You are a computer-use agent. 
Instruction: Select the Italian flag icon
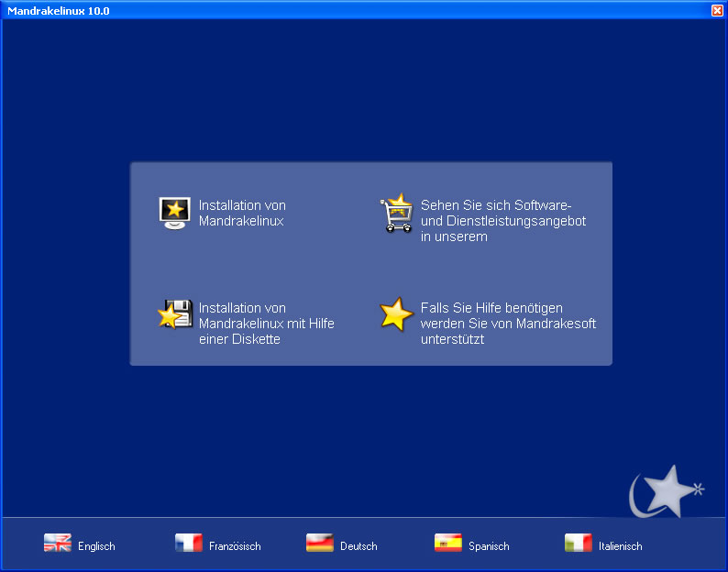[x=578, y=543]
